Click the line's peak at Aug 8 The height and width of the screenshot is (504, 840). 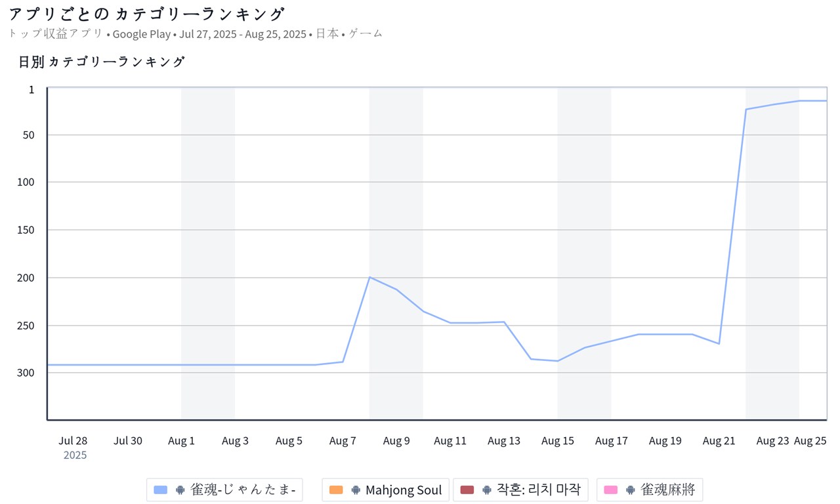tap(370, 277)
